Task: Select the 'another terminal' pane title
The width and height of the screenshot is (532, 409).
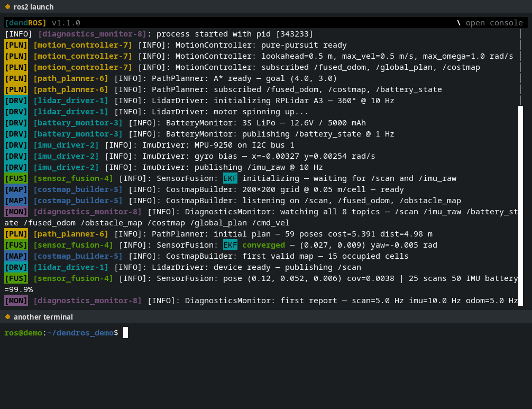Action: click(43, 317)
